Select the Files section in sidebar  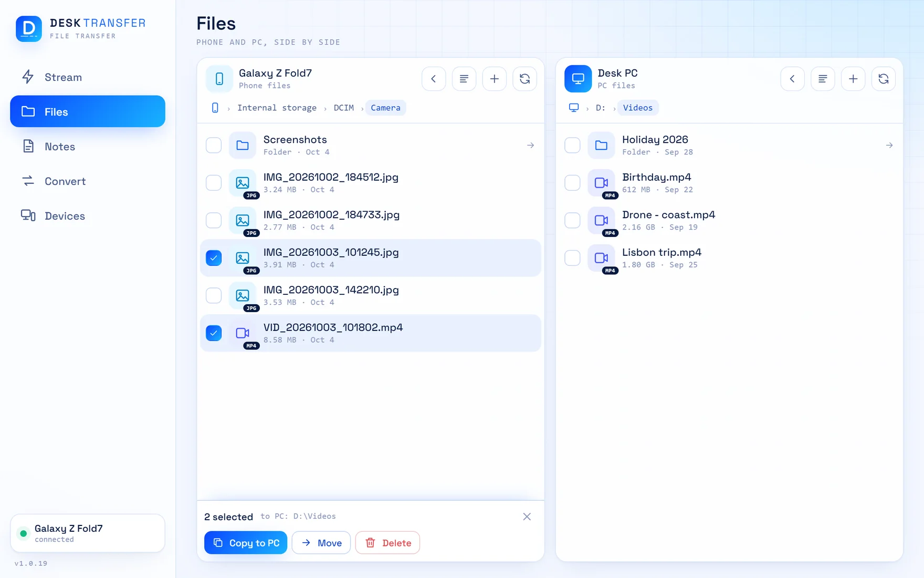(x=88, y=111)
